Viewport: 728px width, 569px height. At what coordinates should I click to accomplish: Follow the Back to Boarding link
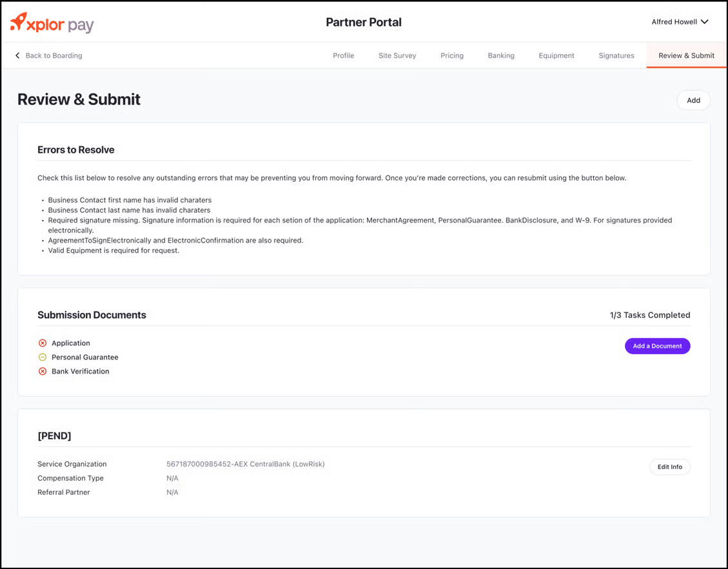click(x=54, y=55)
